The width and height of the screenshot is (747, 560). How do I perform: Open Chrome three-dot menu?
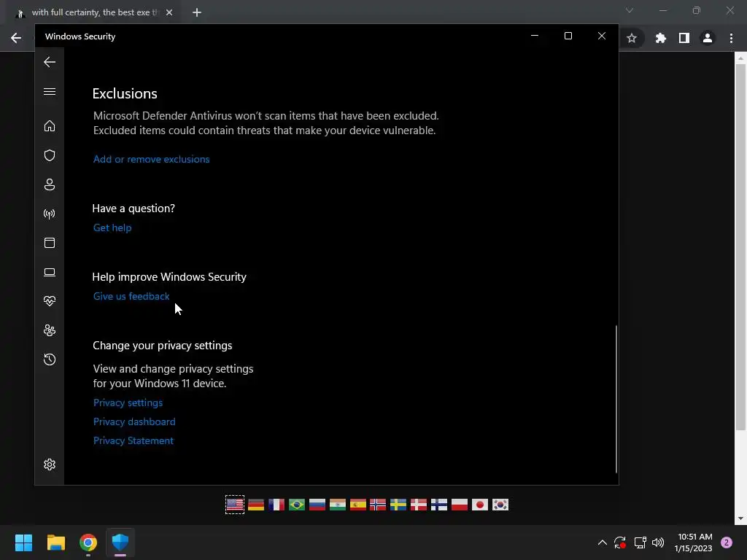tap(731, 38)
